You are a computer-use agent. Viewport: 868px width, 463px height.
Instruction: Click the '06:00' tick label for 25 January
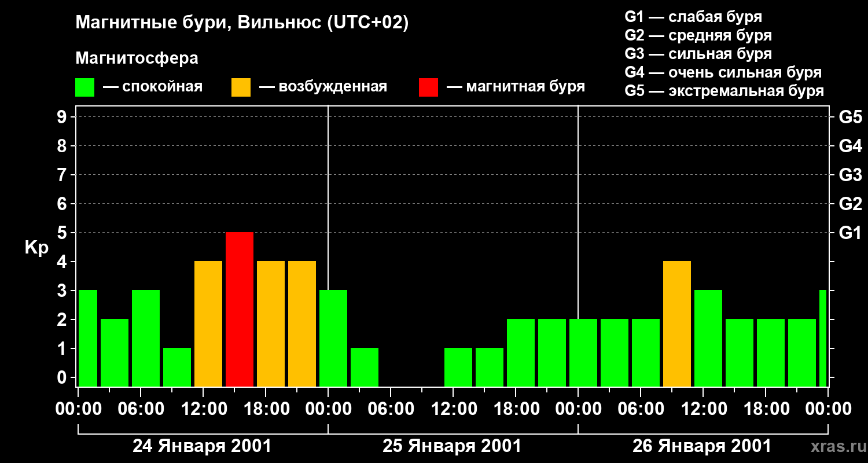tap(391, 409)
